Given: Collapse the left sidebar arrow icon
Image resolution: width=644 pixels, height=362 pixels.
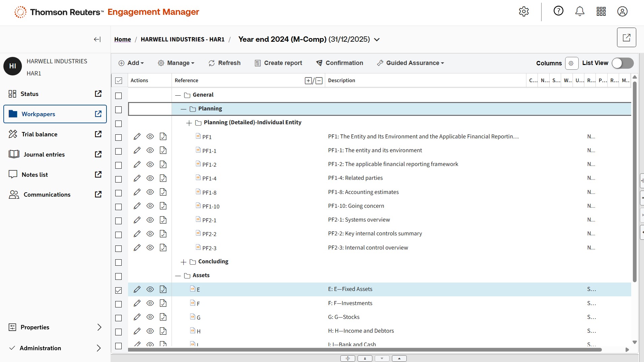Looking at the screenshot, I should (97, 39).
